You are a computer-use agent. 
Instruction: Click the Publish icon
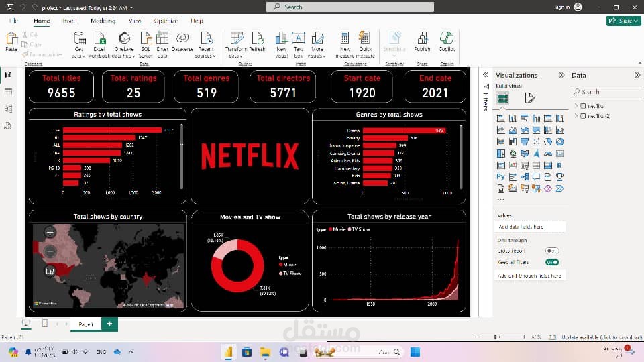[422, 42]
